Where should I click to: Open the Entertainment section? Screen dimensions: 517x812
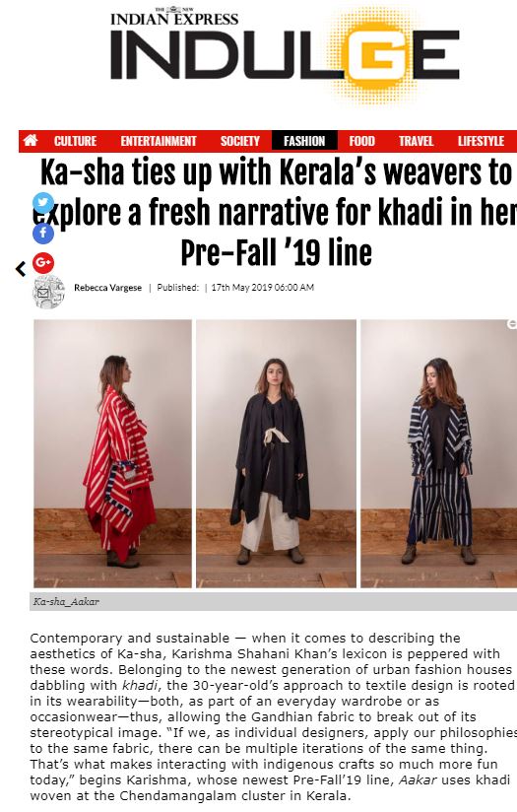[x=159, y=141]
